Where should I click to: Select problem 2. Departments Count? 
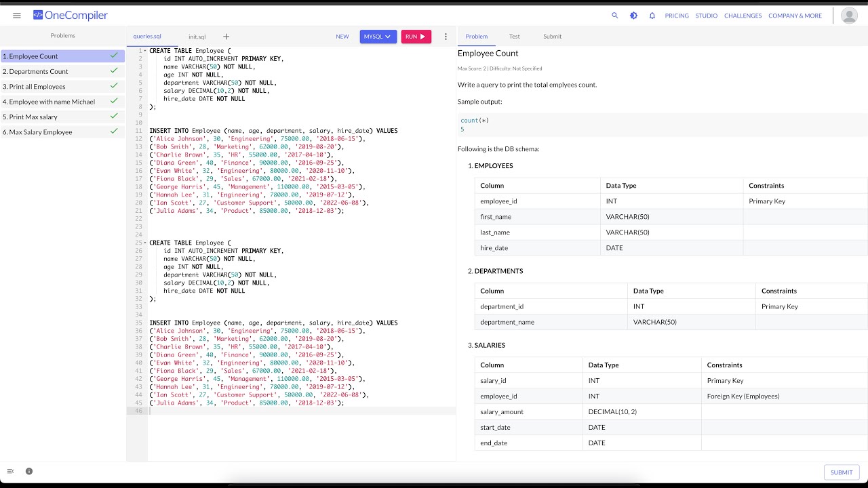pos(62,71)
